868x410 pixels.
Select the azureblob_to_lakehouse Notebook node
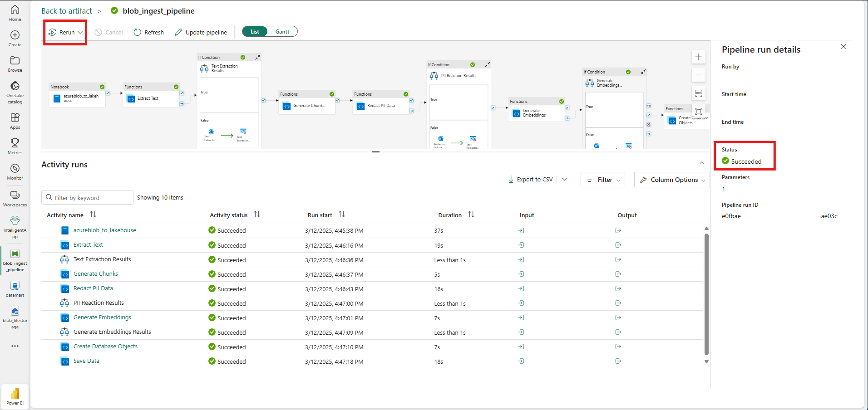click(x=77, y=95)
